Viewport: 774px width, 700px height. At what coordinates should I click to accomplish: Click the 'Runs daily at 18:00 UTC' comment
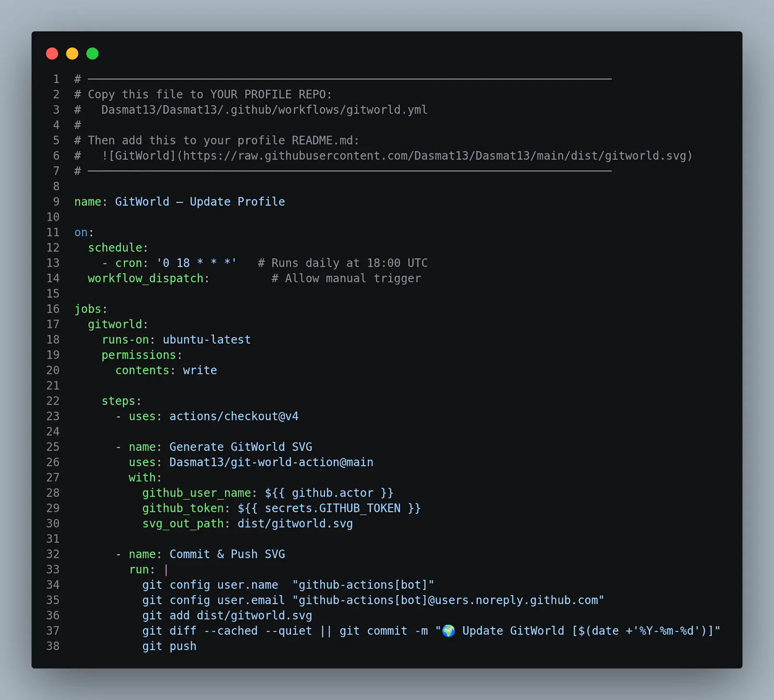point(343,263)
